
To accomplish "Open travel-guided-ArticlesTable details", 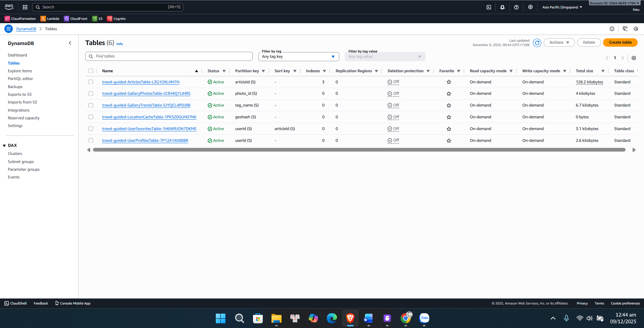I will point(140,82).
